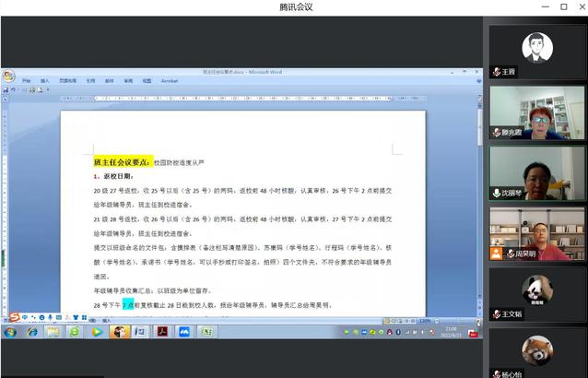Screen dimensions: 588x378
Task: Open the Excel icon in the taskbar
Action: click(x=207, y=332)
